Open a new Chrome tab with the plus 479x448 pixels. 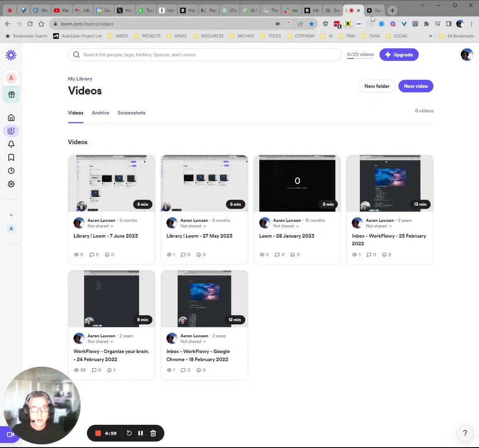pyautogui.click(x=392, y=10)
